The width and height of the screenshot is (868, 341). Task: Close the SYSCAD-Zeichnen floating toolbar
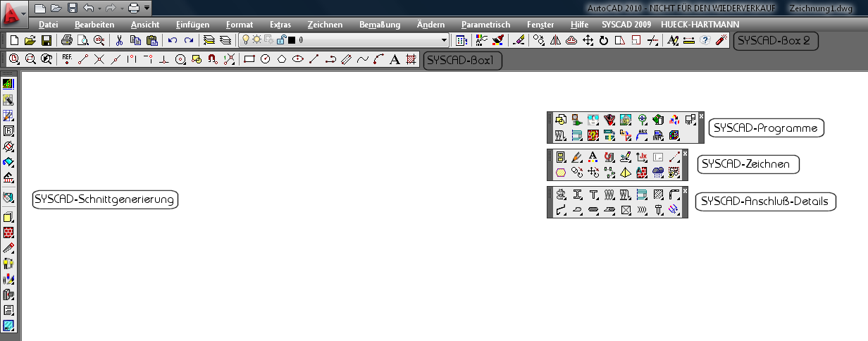(x=685, y=152)
